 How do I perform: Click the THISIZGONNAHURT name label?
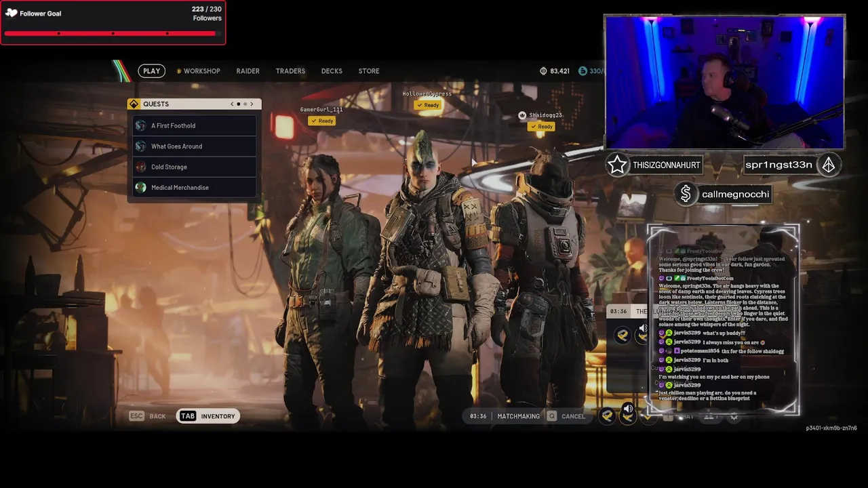coord(667,165)
